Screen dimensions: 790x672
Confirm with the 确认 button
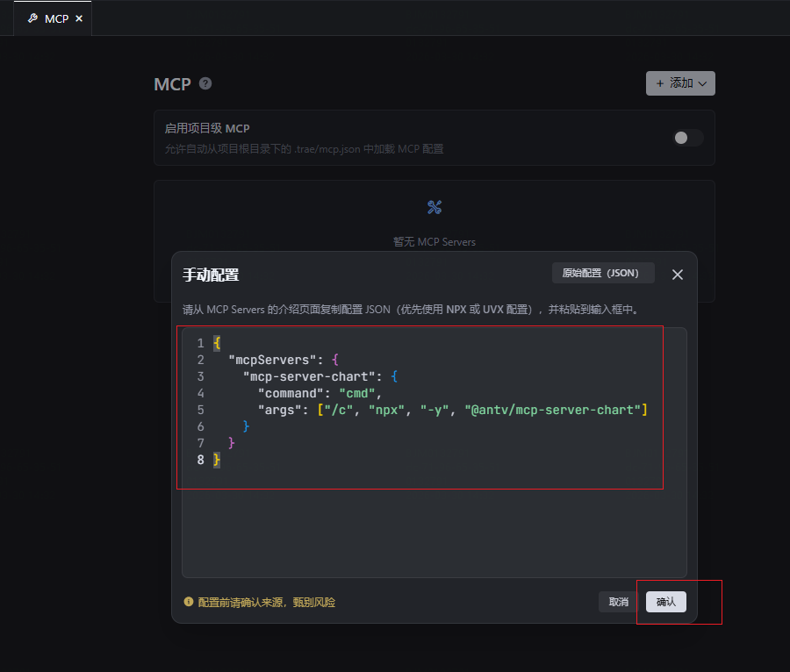(665, 602)
